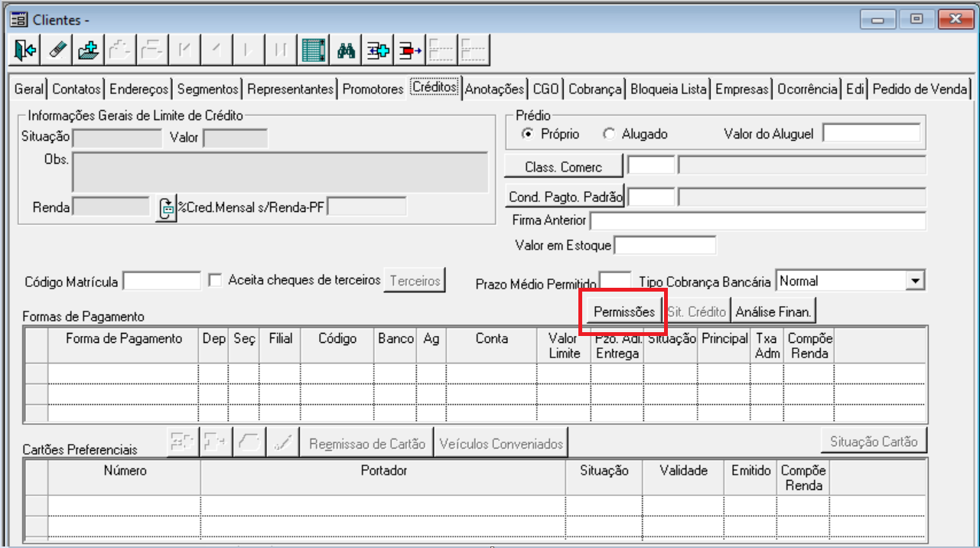Click the recalculate icon beside Renda field
The image size is (980, 548).
(166, 208)
